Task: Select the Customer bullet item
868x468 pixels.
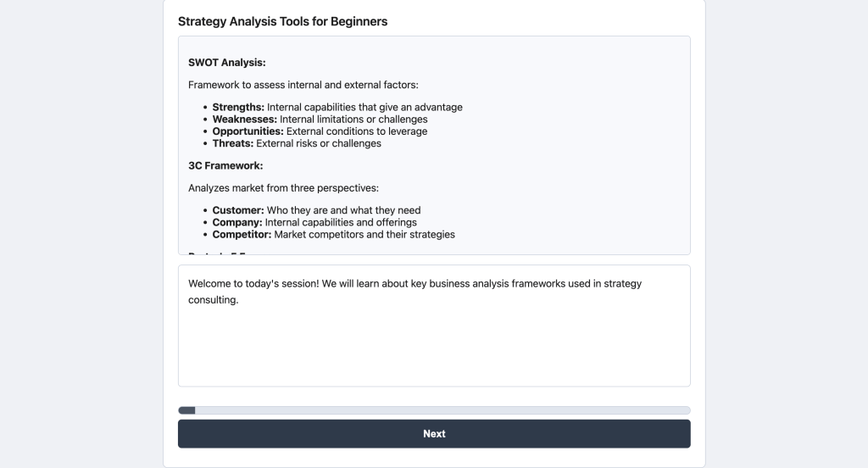Action: click(316, 210)
